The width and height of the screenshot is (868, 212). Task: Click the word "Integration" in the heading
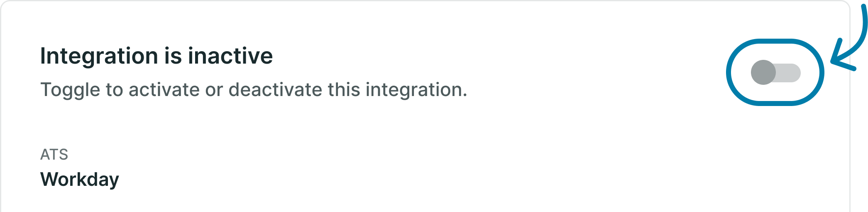pos(99,57)
